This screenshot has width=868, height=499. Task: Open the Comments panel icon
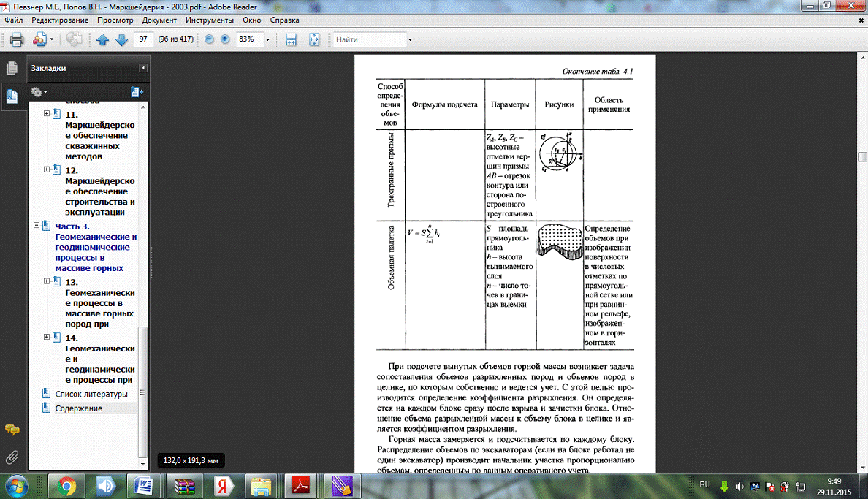click(x=12, y=430)
